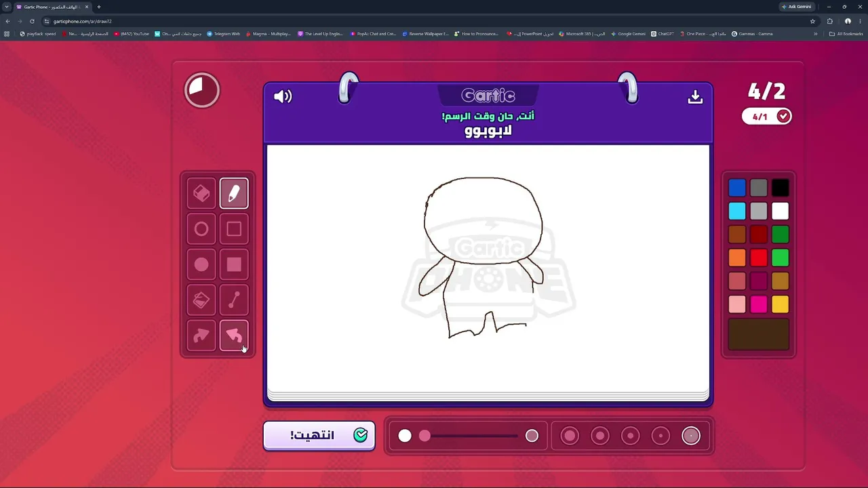Select the eraser tool
This screenshot has width=868, height=488.
201,194
